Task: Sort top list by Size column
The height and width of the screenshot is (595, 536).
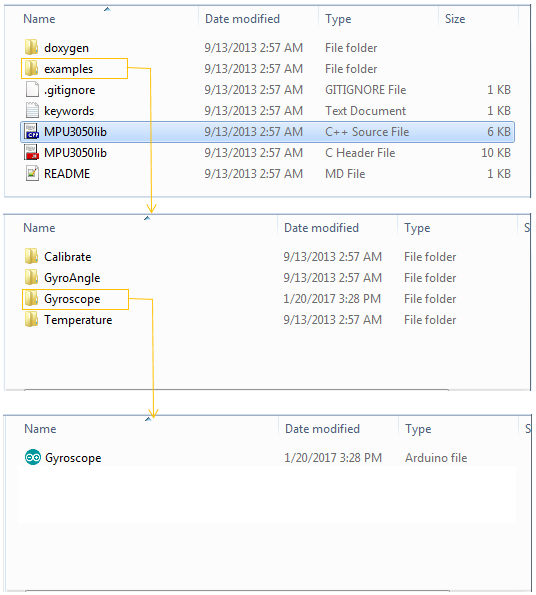Action: 455,19
